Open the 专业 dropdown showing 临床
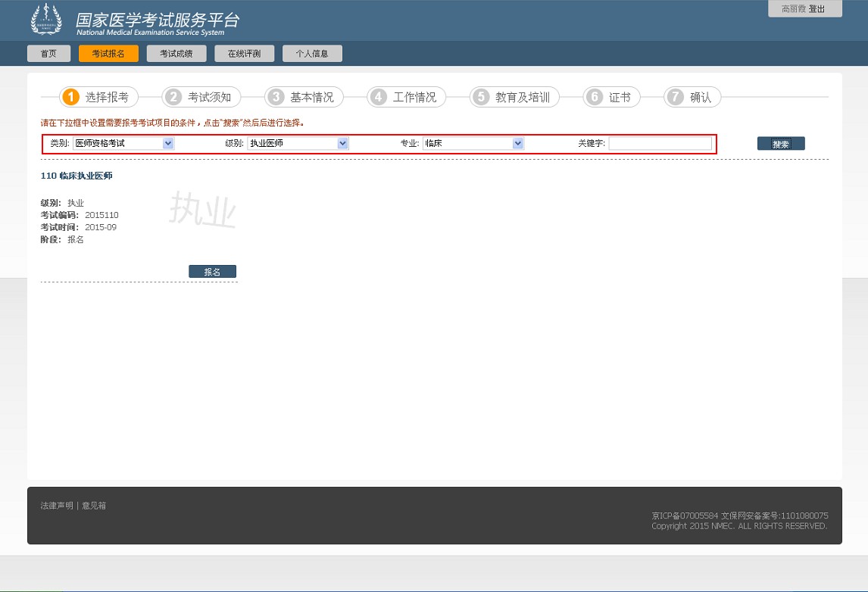This screenshot has height=592, width=868. [x=473, y=143]
